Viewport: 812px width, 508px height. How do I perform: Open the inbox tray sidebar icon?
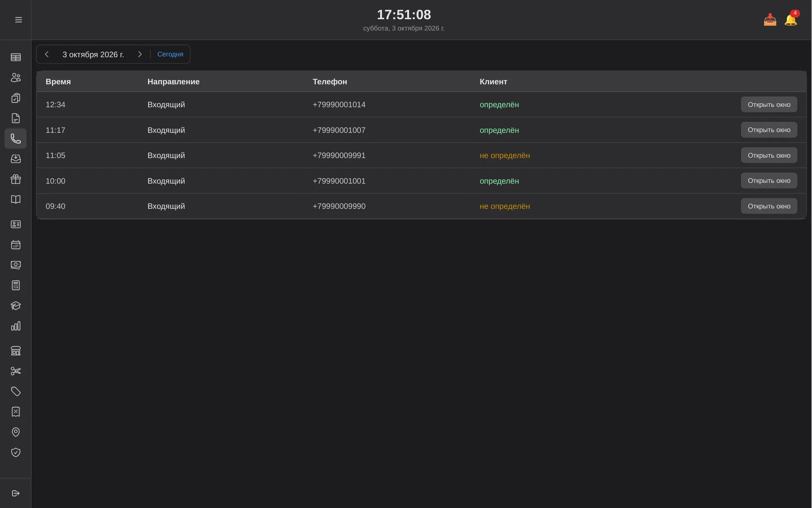15,159
